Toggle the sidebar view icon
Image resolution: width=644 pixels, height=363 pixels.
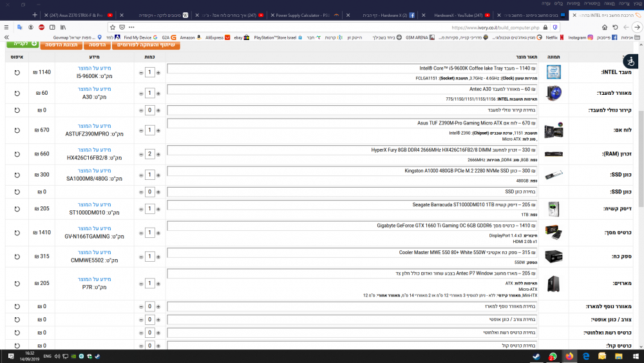pos(52,27)
